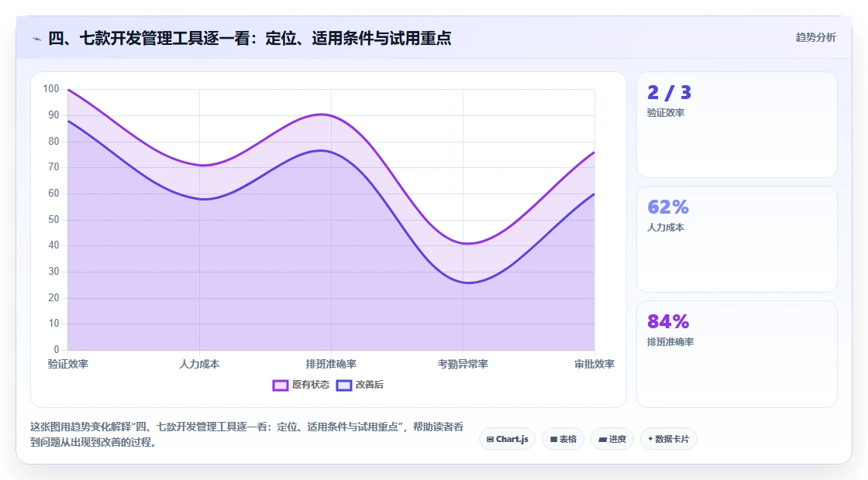Click the 人力成本 x-axis label
The image size is (868, 480).
(x=199, y=364)
